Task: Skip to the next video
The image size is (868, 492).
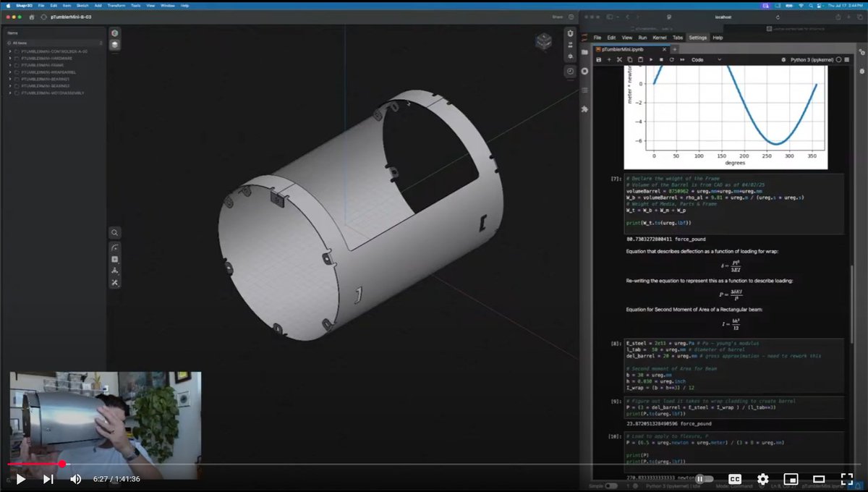Action: coord(48,479)
